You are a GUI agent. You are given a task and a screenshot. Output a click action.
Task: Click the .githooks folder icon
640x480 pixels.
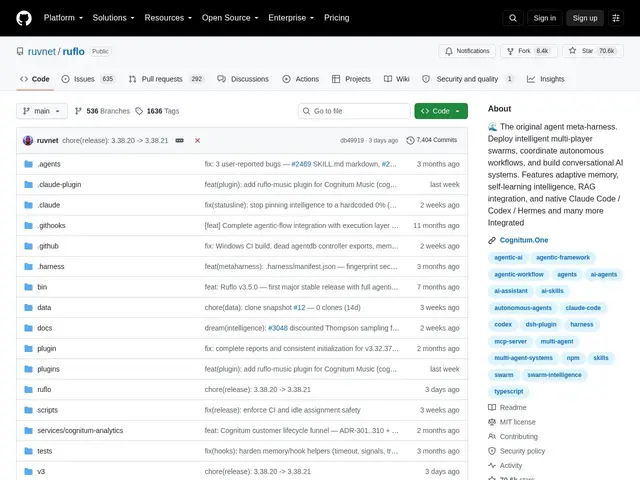[x=28, y=225]
